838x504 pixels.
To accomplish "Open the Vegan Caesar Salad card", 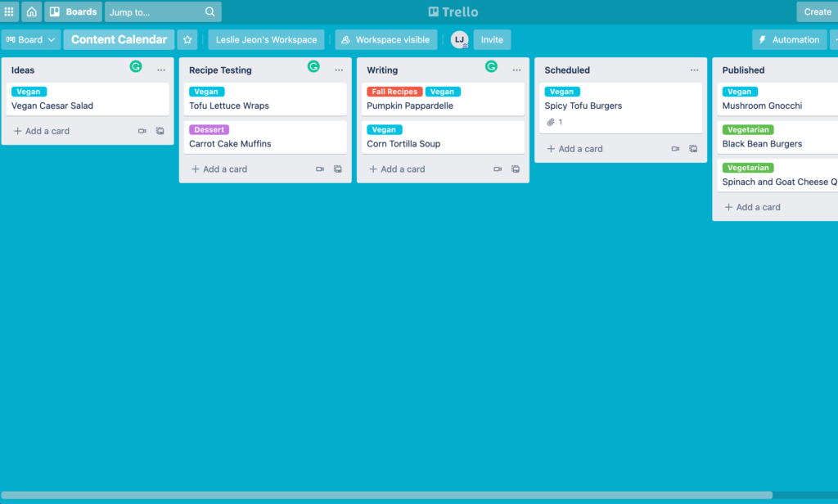I will coord(88,100).
